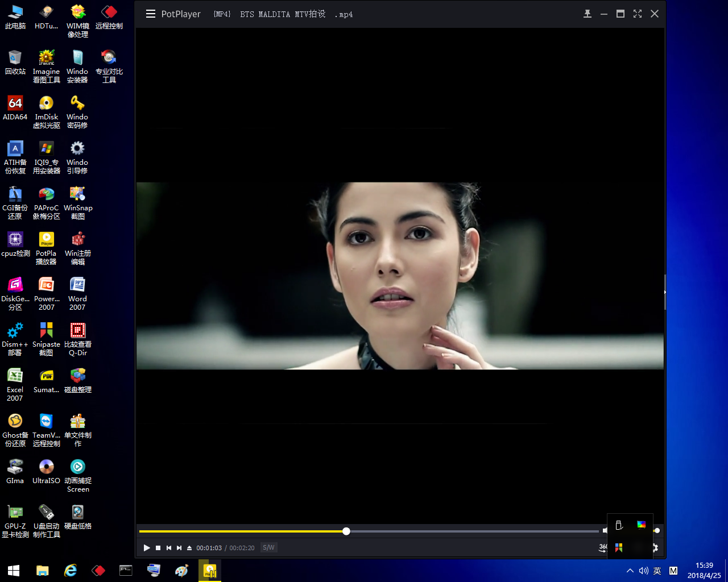Open the Windows 密码修 key icon
The height and width of the screenshot is (582, 728).
click(x=78, y=112)
